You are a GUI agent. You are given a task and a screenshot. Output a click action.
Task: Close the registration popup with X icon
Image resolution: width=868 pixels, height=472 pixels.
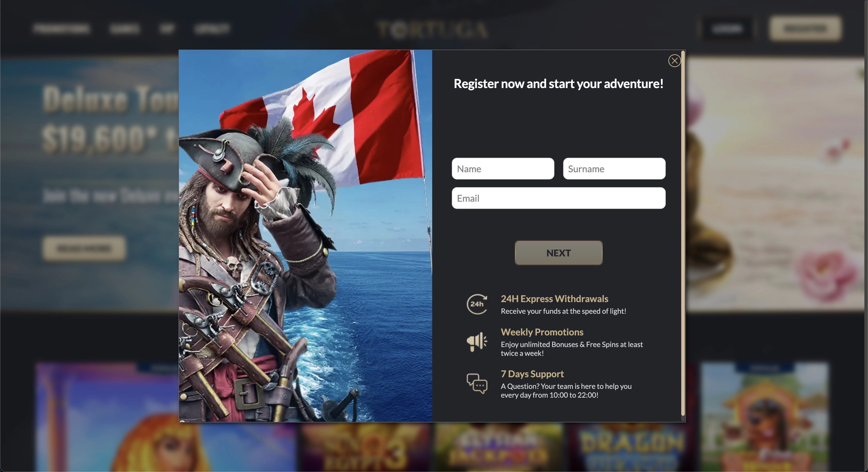[674, 61]
